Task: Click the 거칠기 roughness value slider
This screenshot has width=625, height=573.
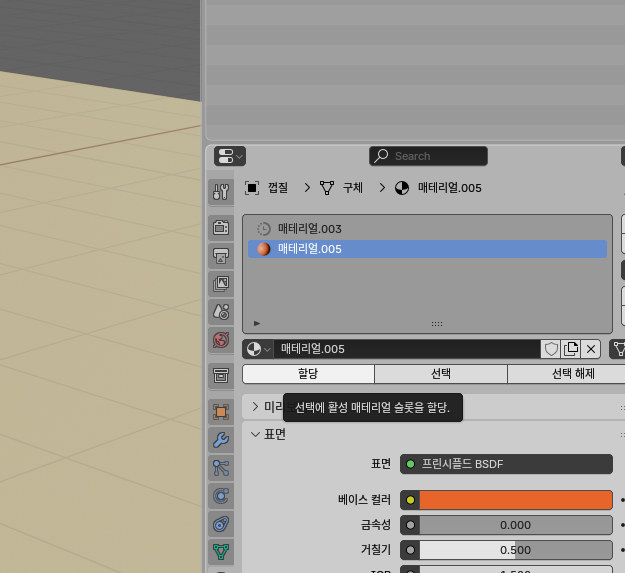Action: (516, 550)
